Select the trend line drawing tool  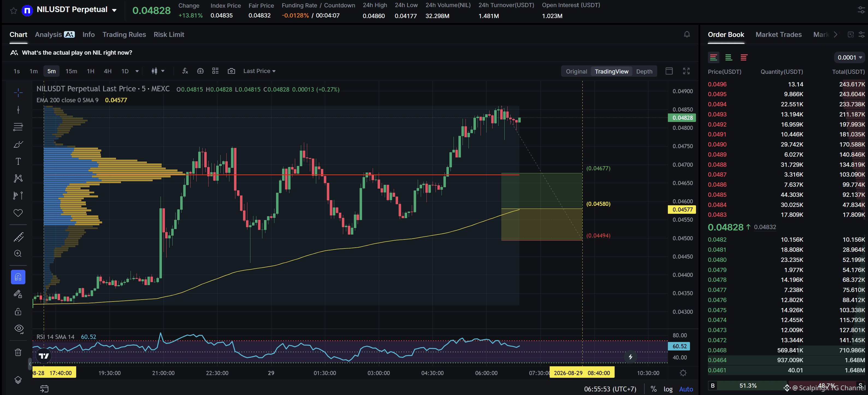[x=18, y=110]
